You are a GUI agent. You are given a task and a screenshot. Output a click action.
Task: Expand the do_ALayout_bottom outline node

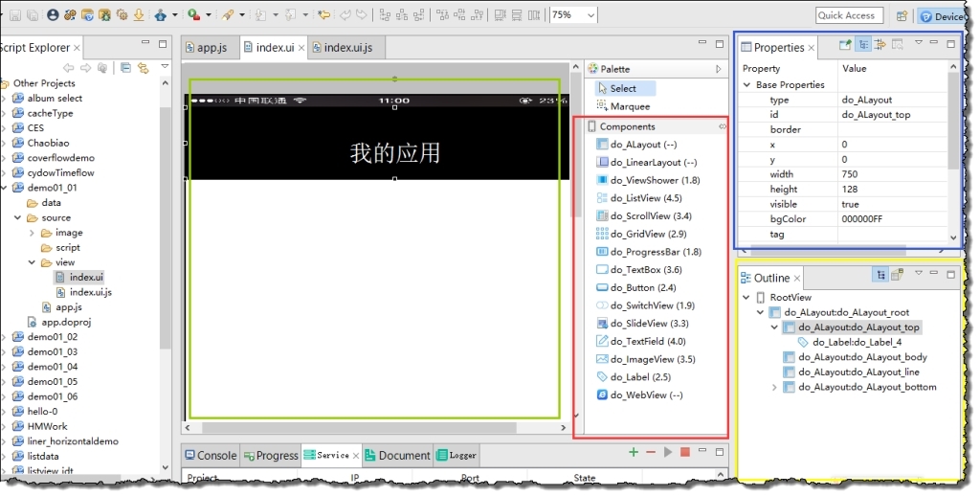(774, 387)
